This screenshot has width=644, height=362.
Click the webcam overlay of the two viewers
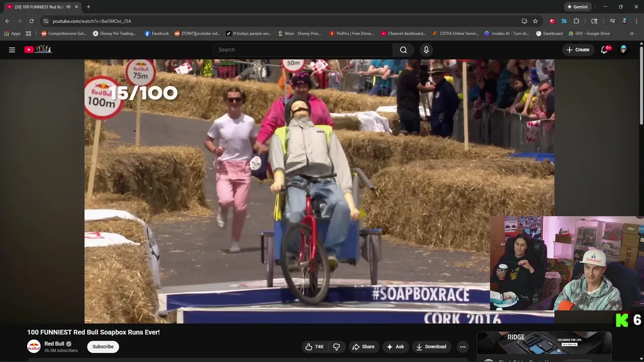[567, 263]
